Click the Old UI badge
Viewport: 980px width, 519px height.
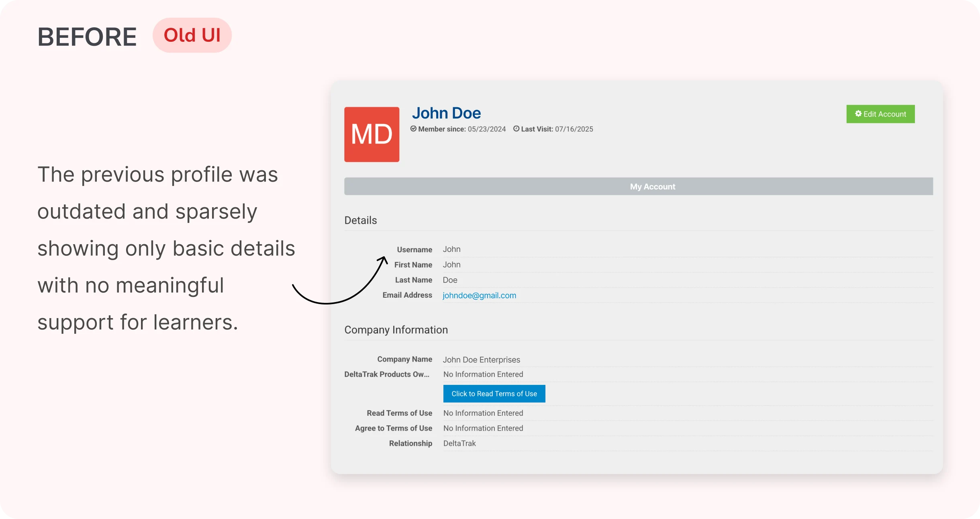coord(192,35)
